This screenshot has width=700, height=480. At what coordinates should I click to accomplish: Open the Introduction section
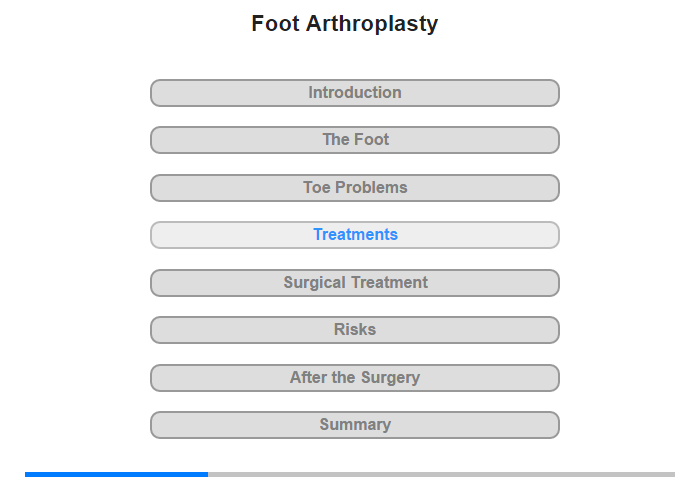(355, 93)
